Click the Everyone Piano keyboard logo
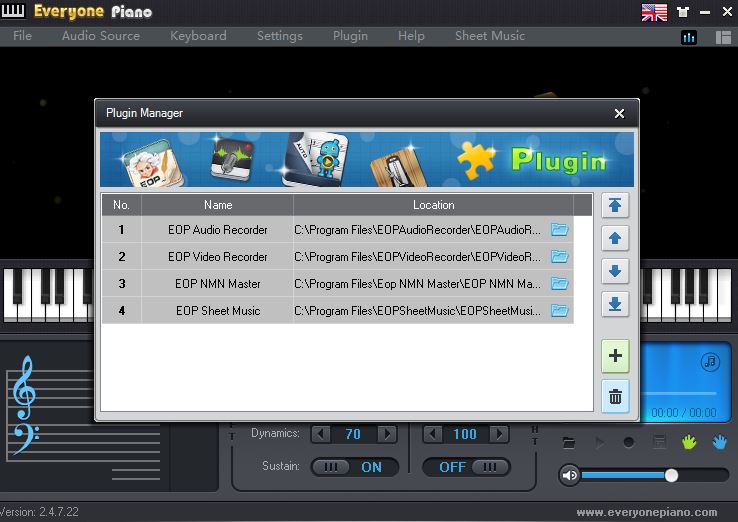Viewport: 738px width, 522px height. [13, 10]
